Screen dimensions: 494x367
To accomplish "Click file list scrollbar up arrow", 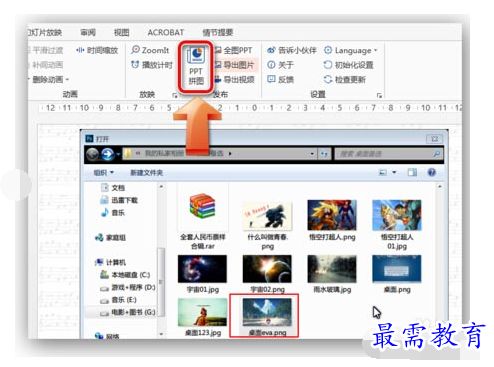I will 440,187.
